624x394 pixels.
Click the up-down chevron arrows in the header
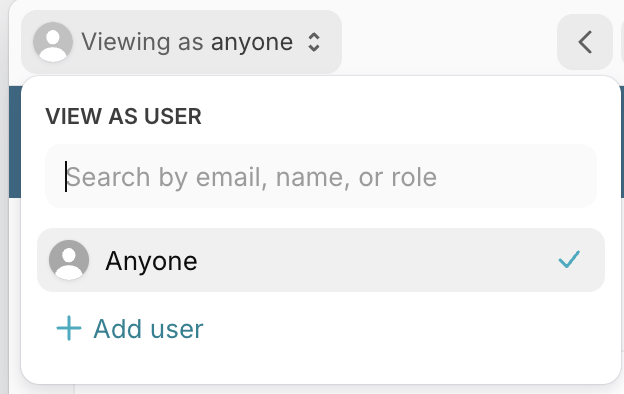pos(314,42)
